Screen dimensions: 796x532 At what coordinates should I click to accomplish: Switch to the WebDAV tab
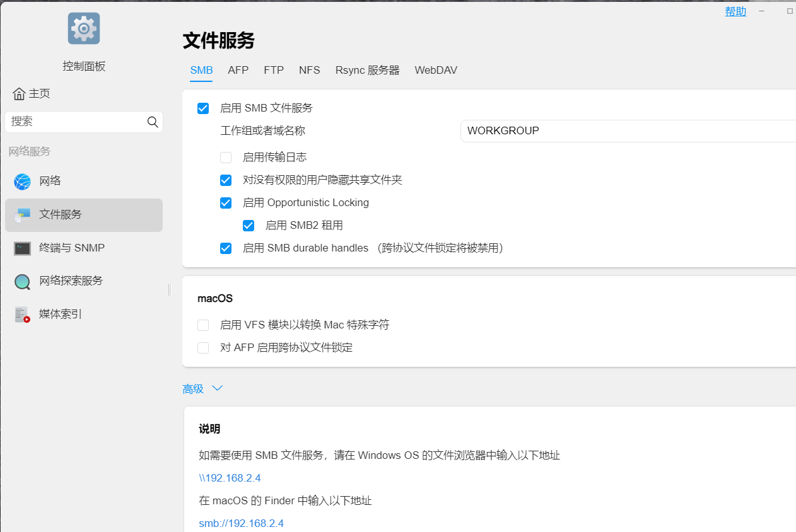[436, 71]
